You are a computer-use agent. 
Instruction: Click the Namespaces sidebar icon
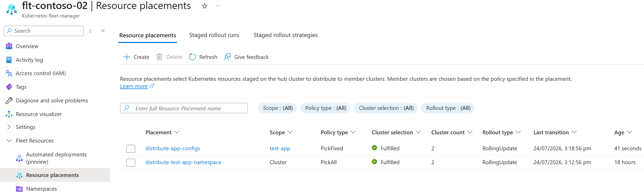pyautogui.click(x=19, y=189)
